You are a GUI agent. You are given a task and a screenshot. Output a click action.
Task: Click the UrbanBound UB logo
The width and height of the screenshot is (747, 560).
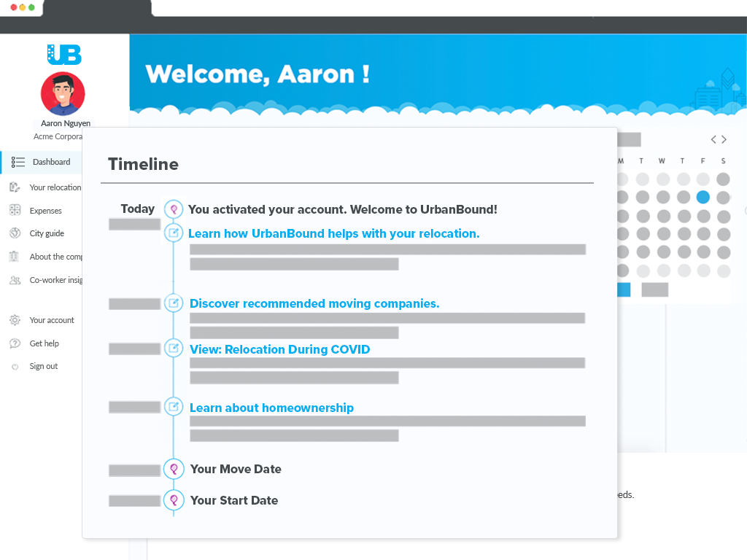pyautogui.click(x=64, y=54)
